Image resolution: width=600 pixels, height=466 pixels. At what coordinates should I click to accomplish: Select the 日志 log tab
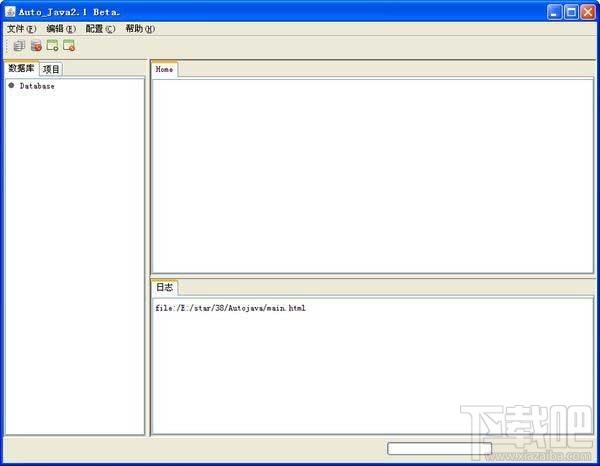point(165,287)
